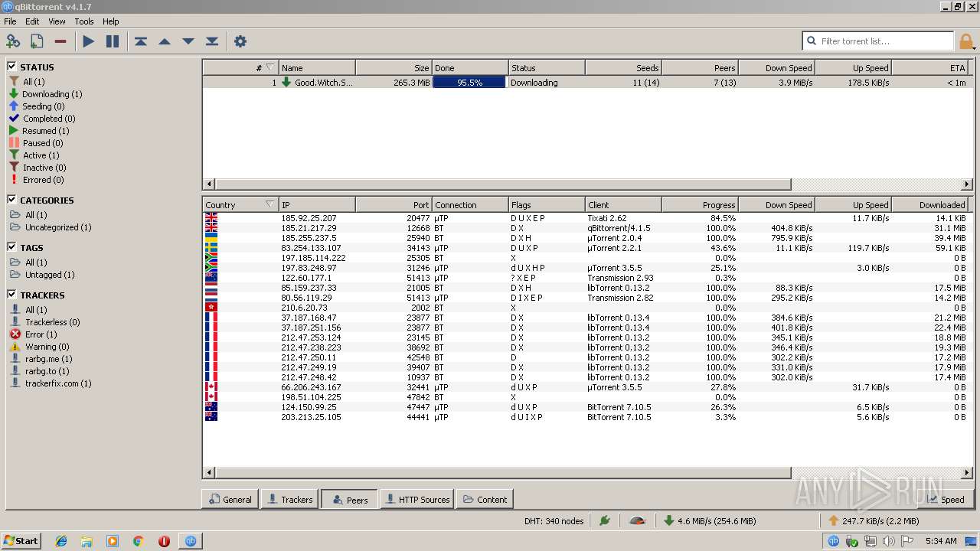Select the Downloading (1) status filter
Screen dimensions: 980x551
[45, 94]
